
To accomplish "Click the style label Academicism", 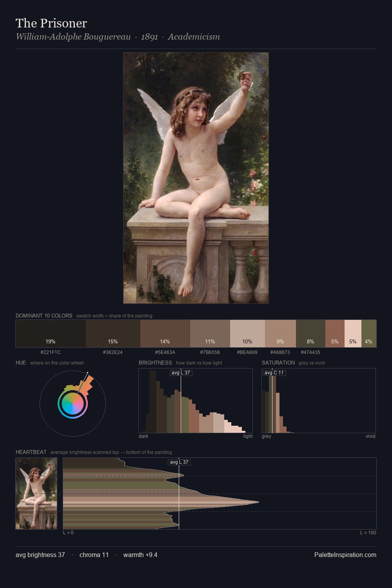I will pos(194,37).
